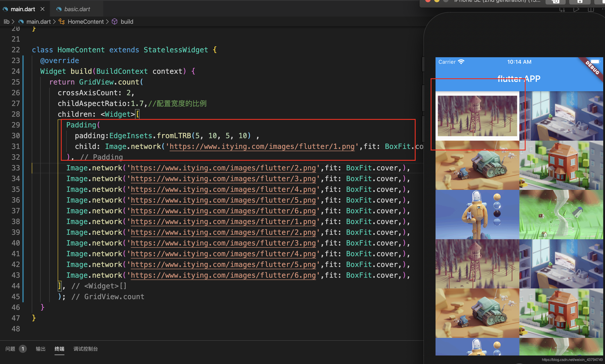Select HomeContent in the breadcrumb
Screen dimensions: 605x364
click(x=86, y=22)
